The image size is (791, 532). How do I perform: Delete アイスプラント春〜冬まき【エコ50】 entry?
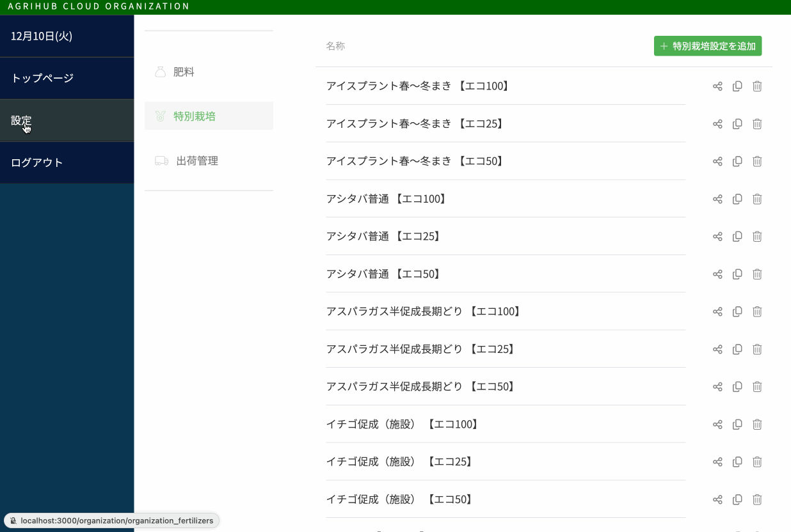tap(757, 162)
